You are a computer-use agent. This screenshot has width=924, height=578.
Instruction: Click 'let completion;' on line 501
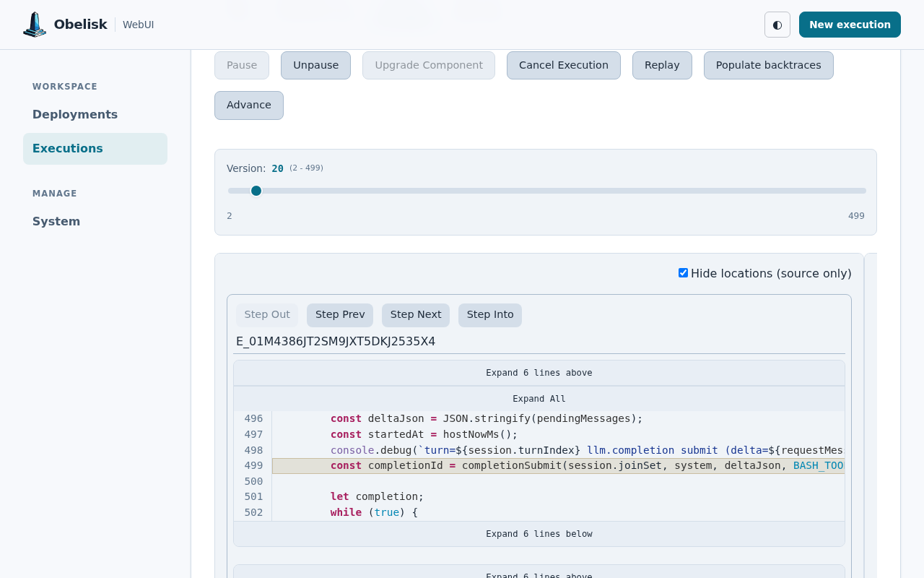coord(377,497)
